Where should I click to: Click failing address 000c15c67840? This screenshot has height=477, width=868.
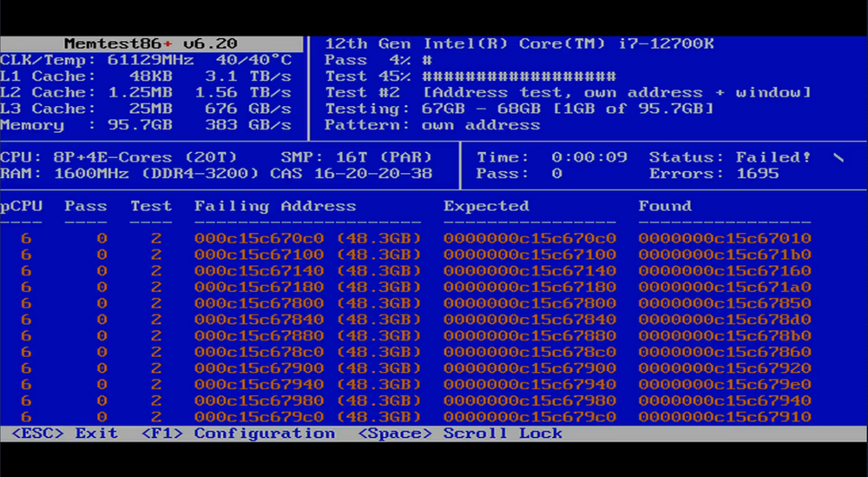point(259,320)
